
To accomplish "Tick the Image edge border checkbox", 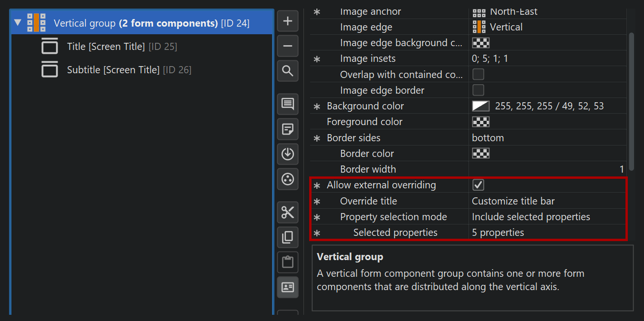I will (x=478, y=90).
